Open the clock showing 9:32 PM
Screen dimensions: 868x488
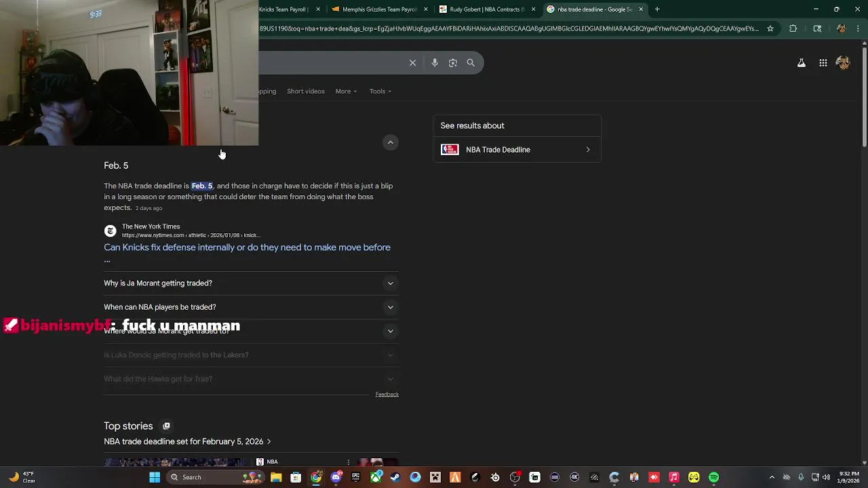coord(849,477)
